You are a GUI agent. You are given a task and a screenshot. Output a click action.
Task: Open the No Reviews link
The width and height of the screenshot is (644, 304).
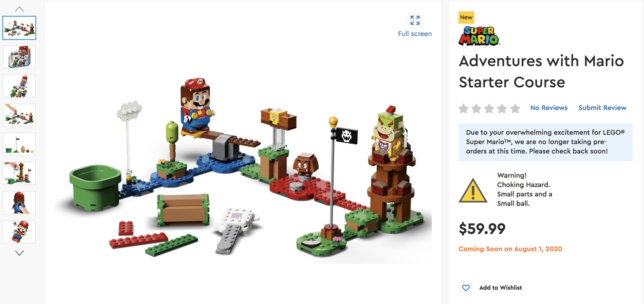pos(549,108)
